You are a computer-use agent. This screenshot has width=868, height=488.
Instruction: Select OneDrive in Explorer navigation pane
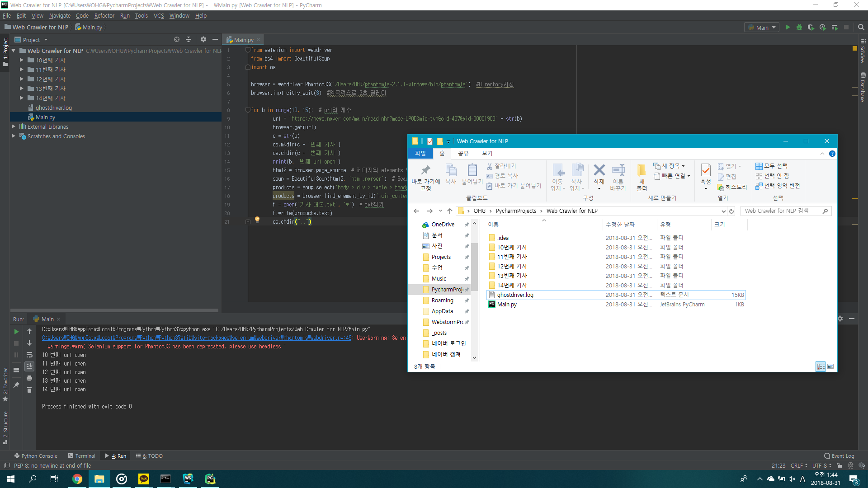coord(443,225)
